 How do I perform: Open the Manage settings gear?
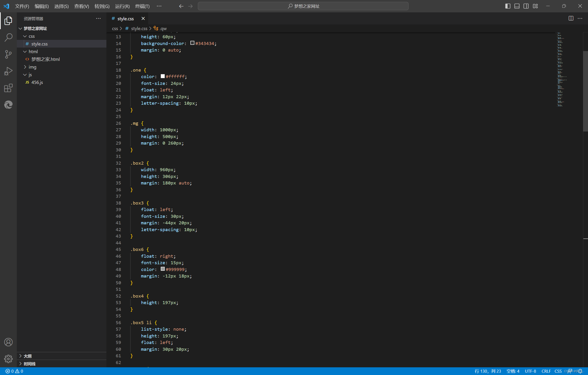coord(8,359)
